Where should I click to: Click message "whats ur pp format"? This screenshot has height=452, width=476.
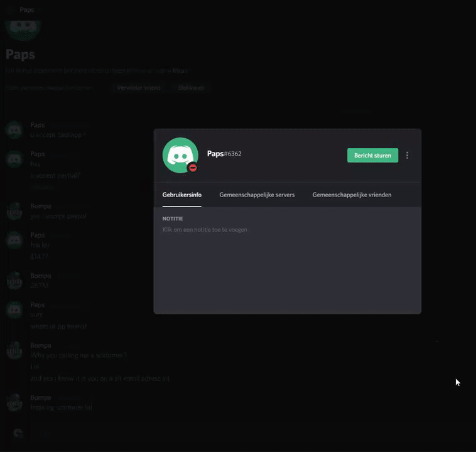coord(58,326)
